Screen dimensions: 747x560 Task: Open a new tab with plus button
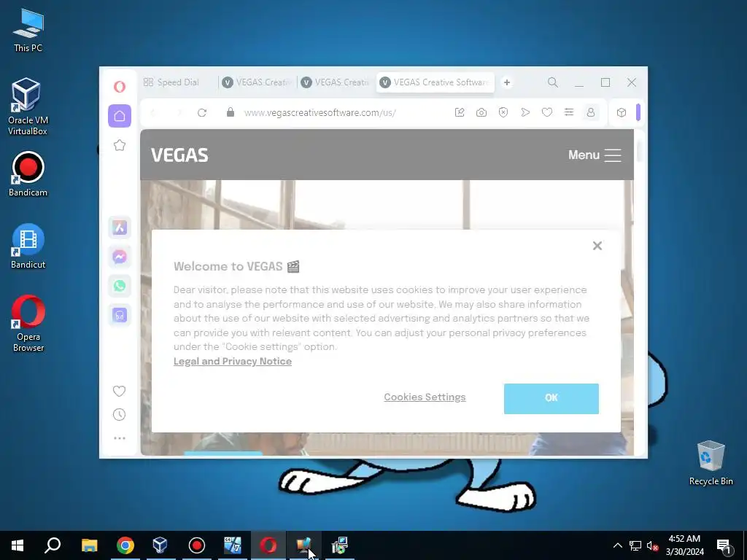pos(507,82)
